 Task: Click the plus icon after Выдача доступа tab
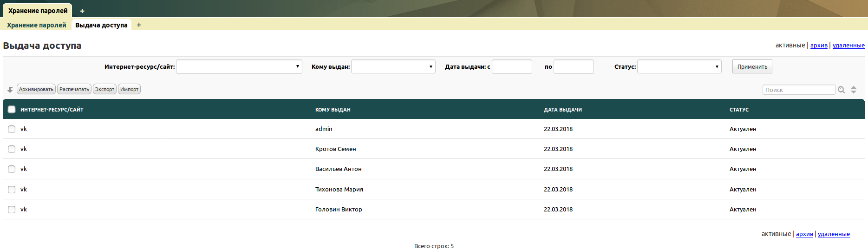pos(139,25)
